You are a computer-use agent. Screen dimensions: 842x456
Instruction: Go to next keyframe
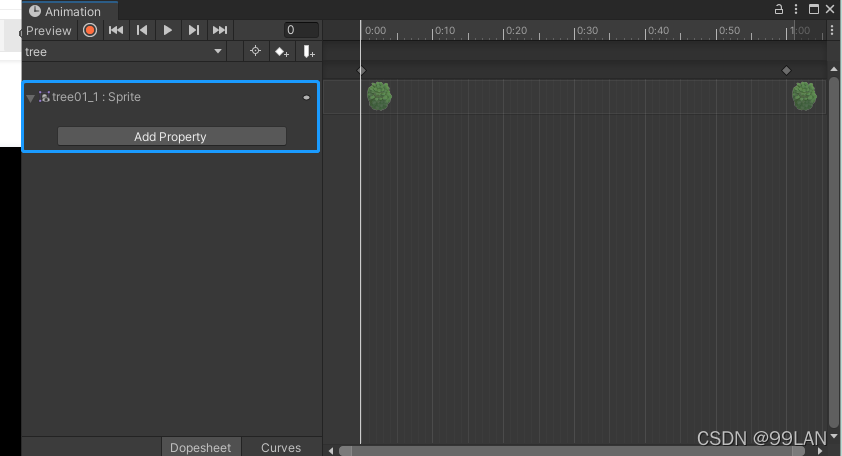(x=193, y=30)
